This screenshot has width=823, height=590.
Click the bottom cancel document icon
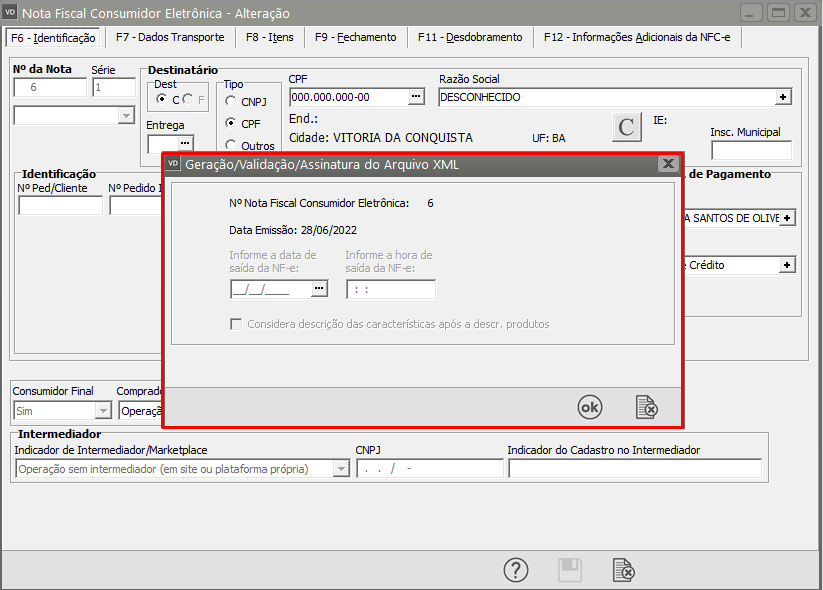coord(623,570)
